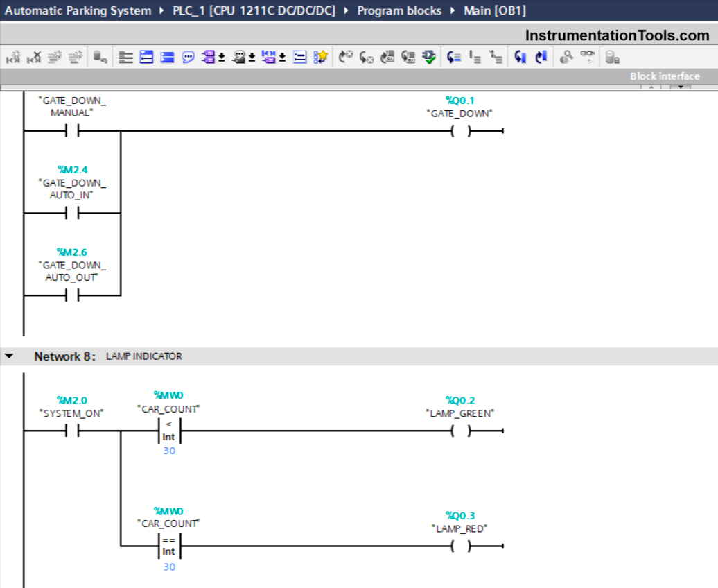Click the Open all networks icon
The width and height of the screenshot is (718, 588).
(x=125, y=58)
